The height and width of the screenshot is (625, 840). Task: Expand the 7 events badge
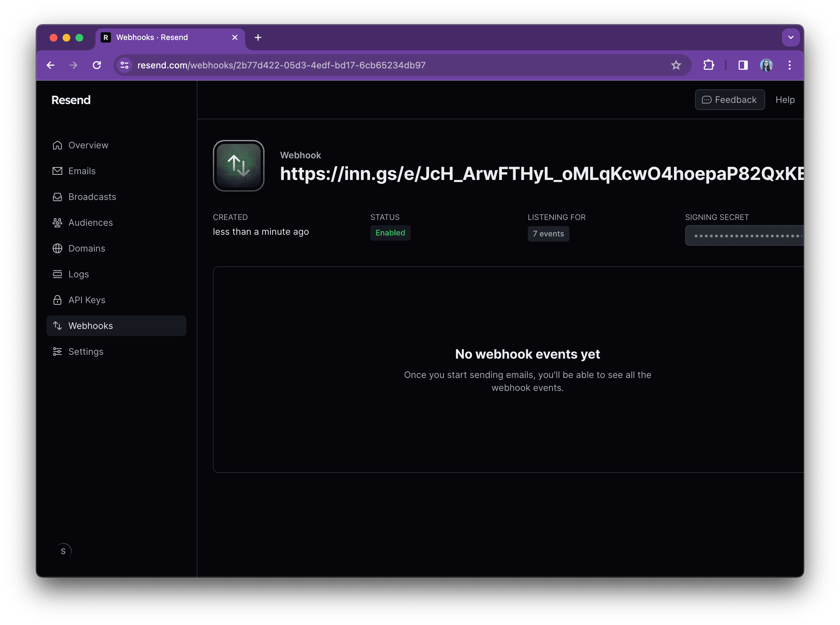548,233
